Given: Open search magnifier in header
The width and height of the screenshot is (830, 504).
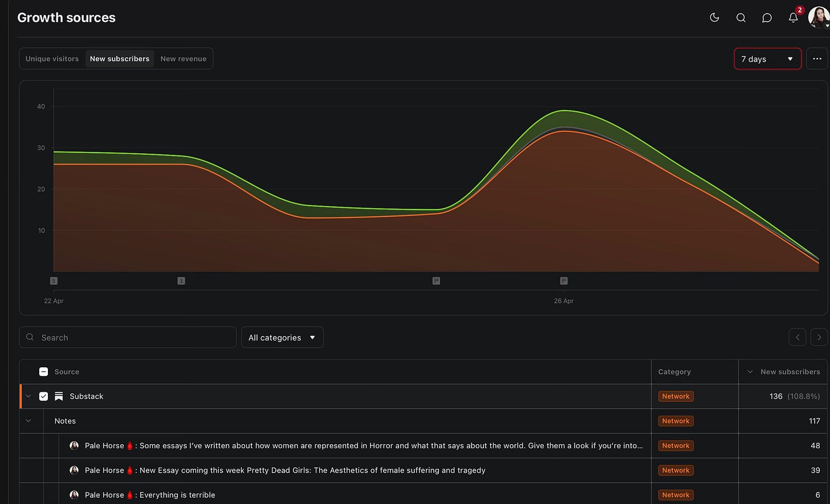Looking at the screenshot, I should 741,18.
